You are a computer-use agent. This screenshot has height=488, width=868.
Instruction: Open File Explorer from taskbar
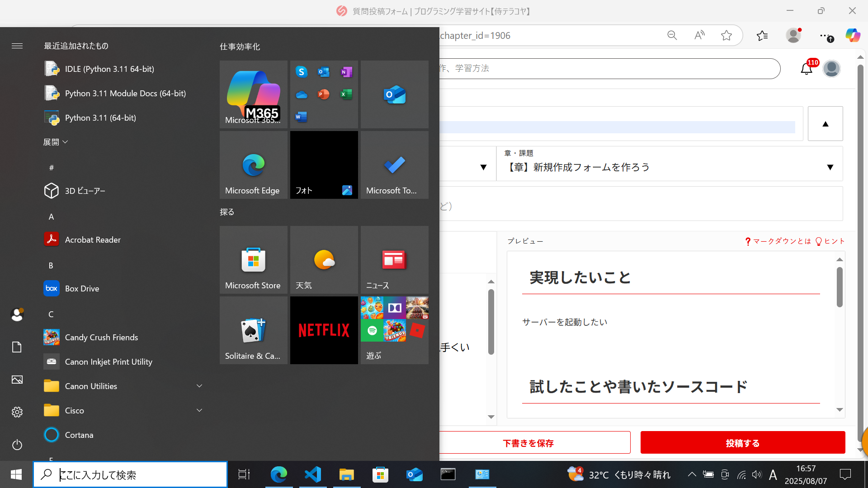coord(347,474)
